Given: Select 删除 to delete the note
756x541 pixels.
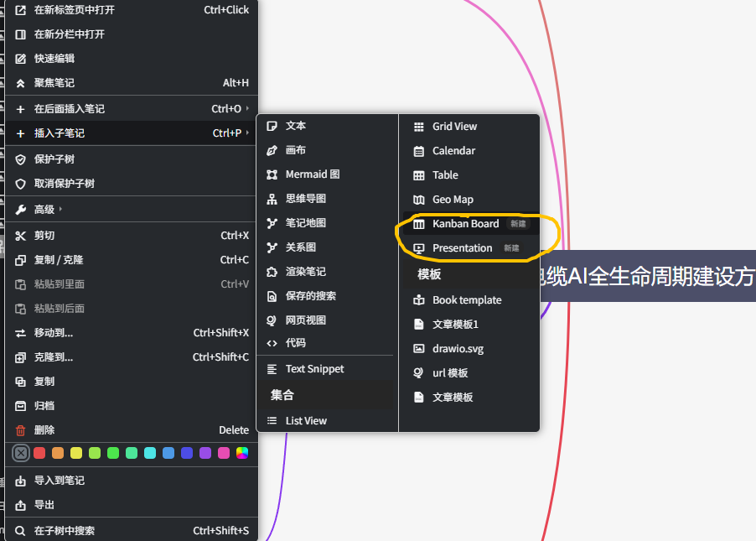Looking at the screenshot, I should pos(44,430).
